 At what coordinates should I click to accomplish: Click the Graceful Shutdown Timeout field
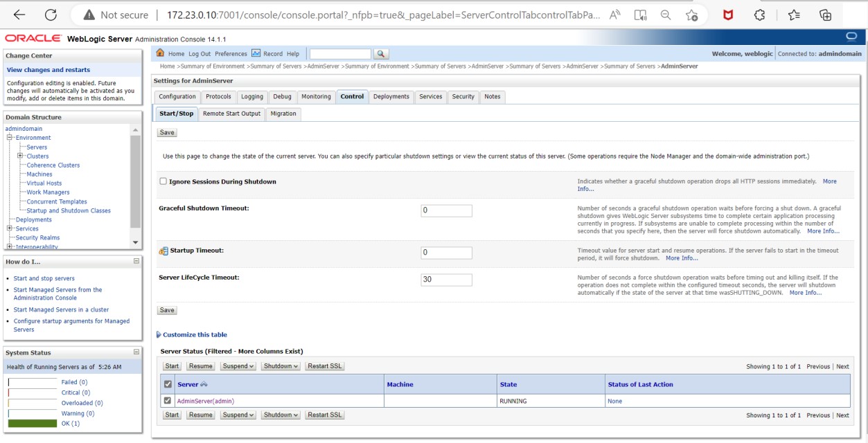446,210
